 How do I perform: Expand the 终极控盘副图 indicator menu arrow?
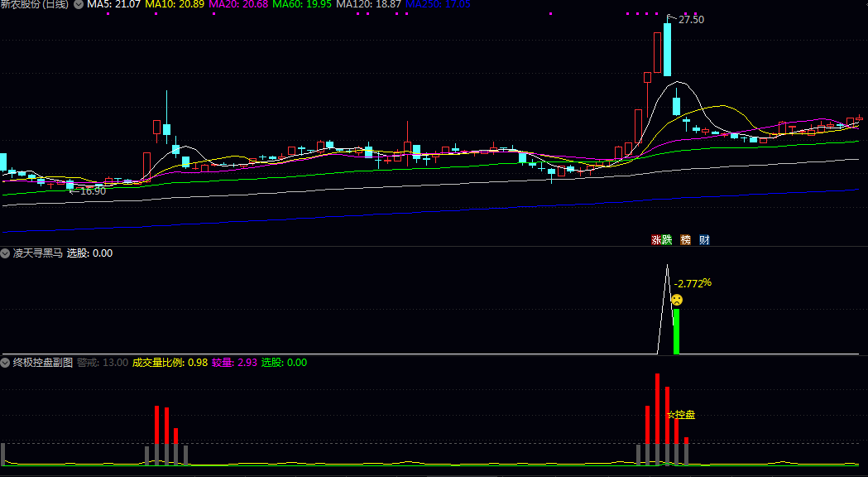5,363
